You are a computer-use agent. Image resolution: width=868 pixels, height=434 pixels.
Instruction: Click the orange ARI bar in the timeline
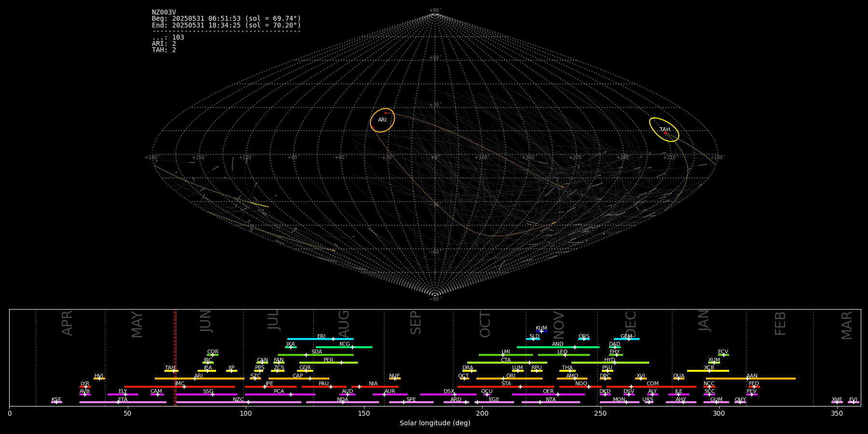click(x=200, y=379)
